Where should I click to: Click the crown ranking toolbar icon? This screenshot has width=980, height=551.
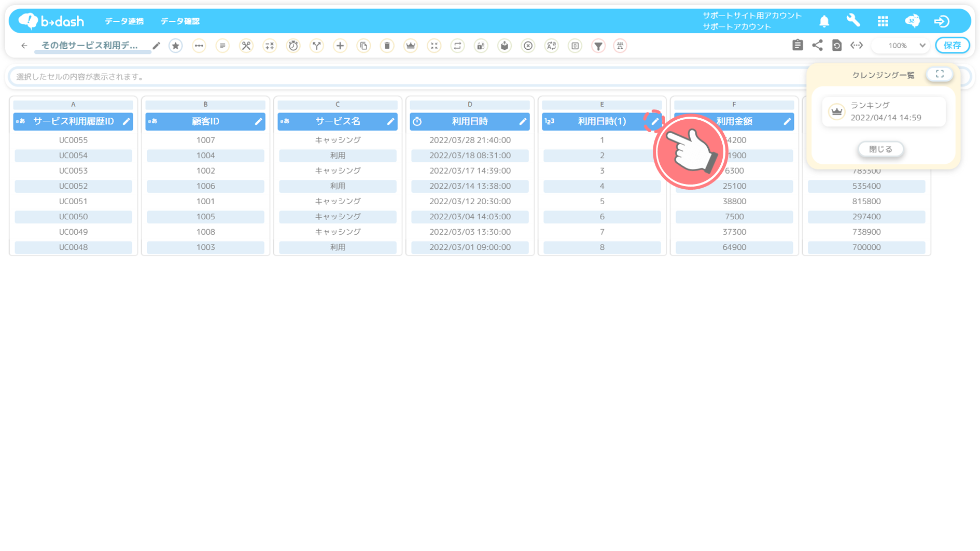(411, 46)
